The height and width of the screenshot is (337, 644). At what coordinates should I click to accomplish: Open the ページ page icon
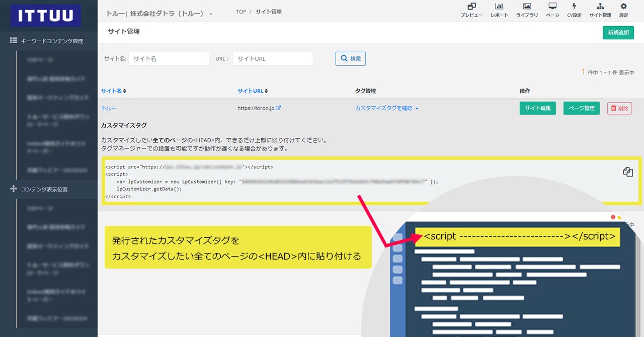(552, 10)
